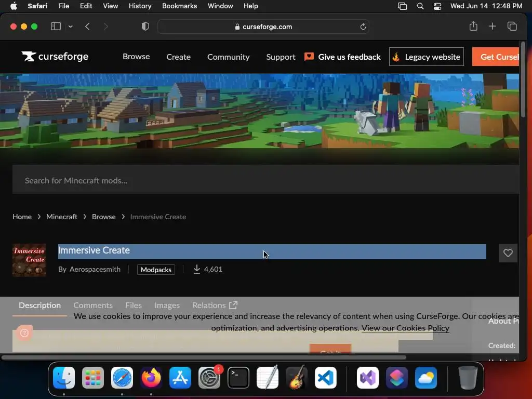
Task: Open author Aerospacesmith's profile
Action: [95, 270]
